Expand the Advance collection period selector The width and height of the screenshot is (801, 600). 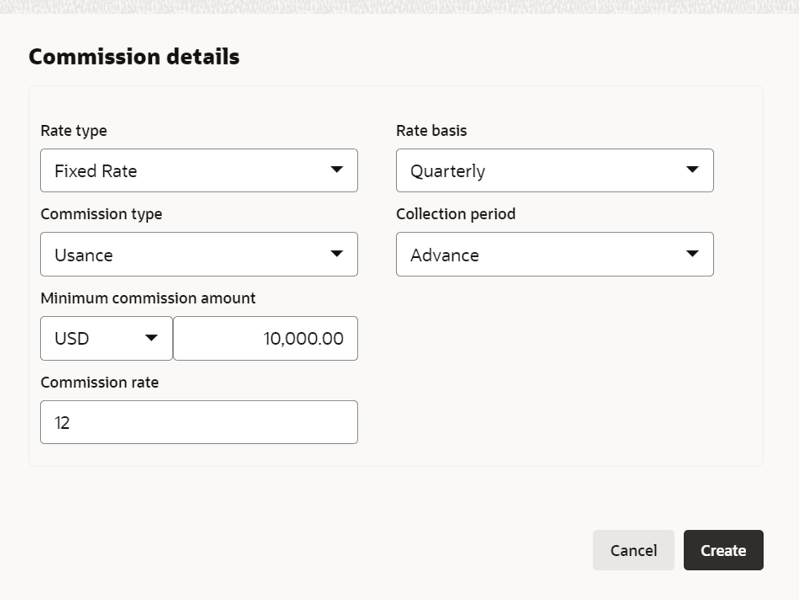point(540,255)
